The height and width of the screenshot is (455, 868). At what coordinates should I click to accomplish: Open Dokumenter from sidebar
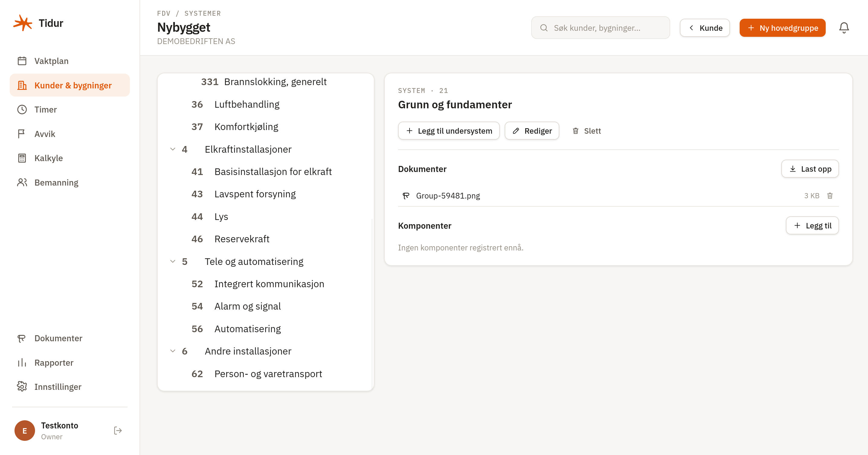(70, 338)
